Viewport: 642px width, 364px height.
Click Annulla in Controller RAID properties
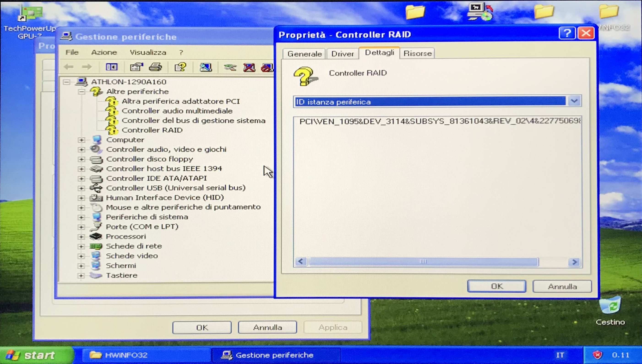[x=562, y=286]
